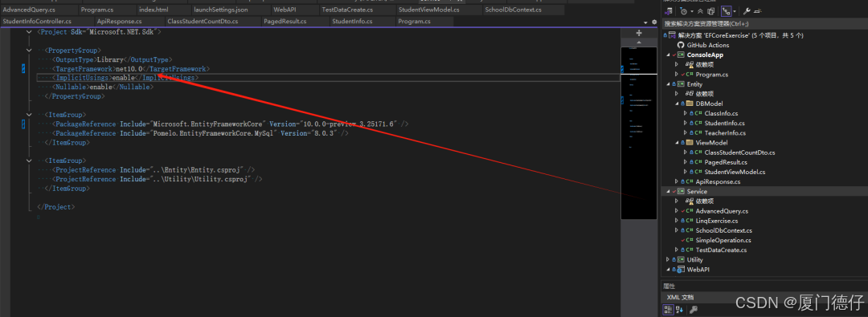Open ClassInfo.cs in Solution Explorer
Viewport: 868px width, 317px height.
click(x=720, y=114)
